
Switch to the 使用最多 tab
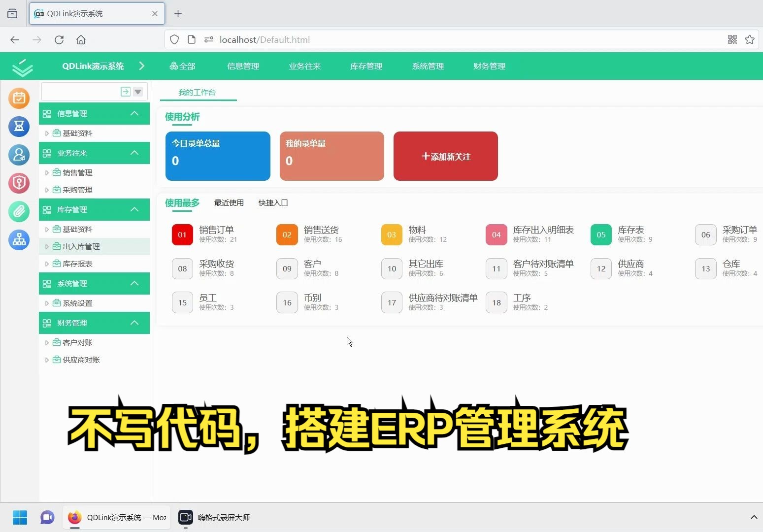click(182, 202)
